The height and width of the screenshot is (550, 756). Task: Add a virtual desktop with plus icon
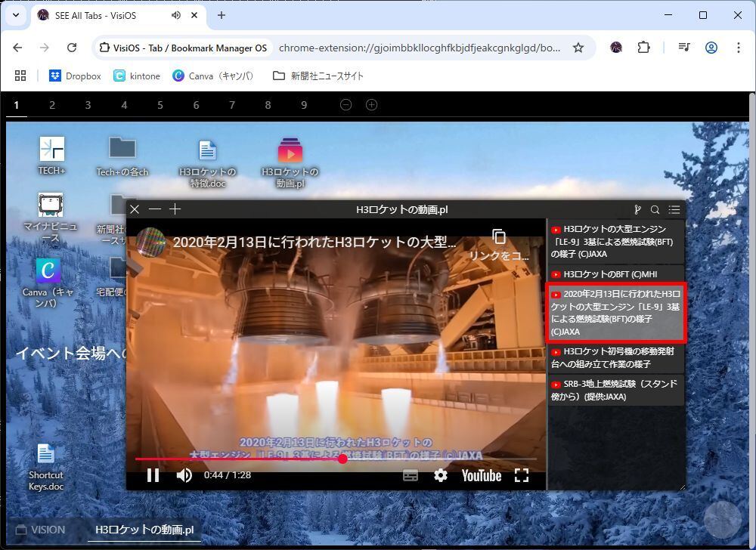pos(371,104)
